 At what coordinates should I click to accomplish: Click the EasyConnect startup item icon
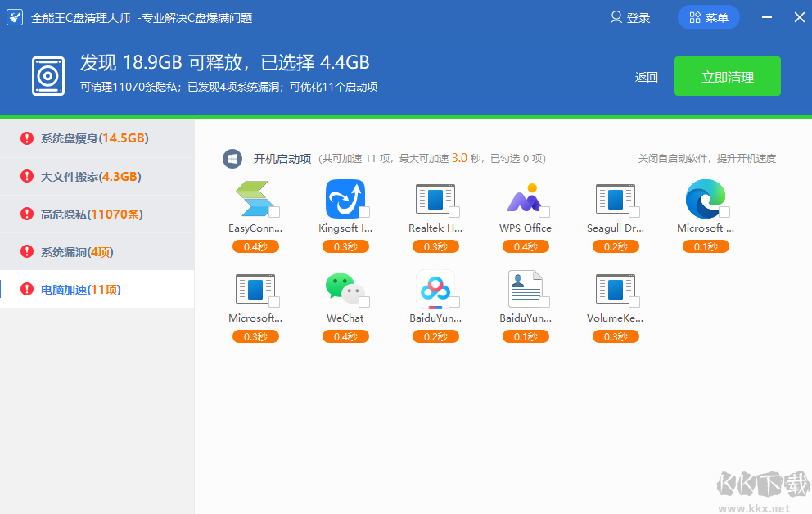click(255, 199)
